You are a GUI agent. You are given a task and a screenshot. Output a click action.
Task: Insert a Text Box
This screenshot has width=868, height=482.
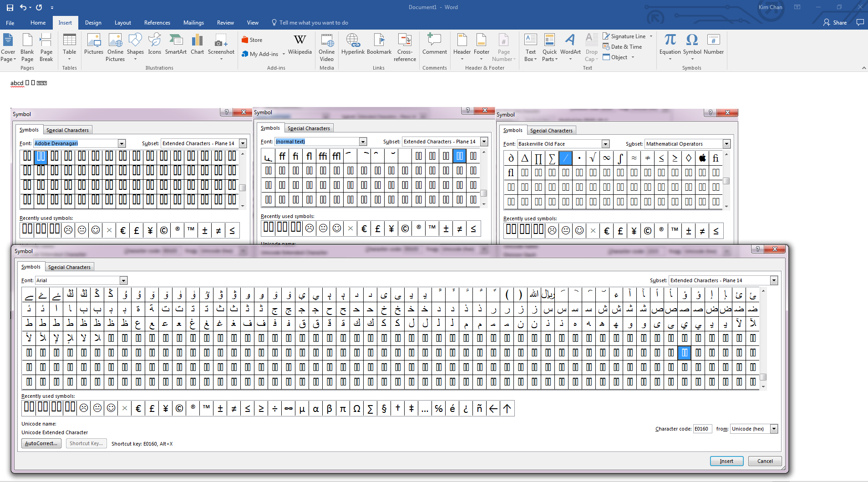tap(531, 47)
